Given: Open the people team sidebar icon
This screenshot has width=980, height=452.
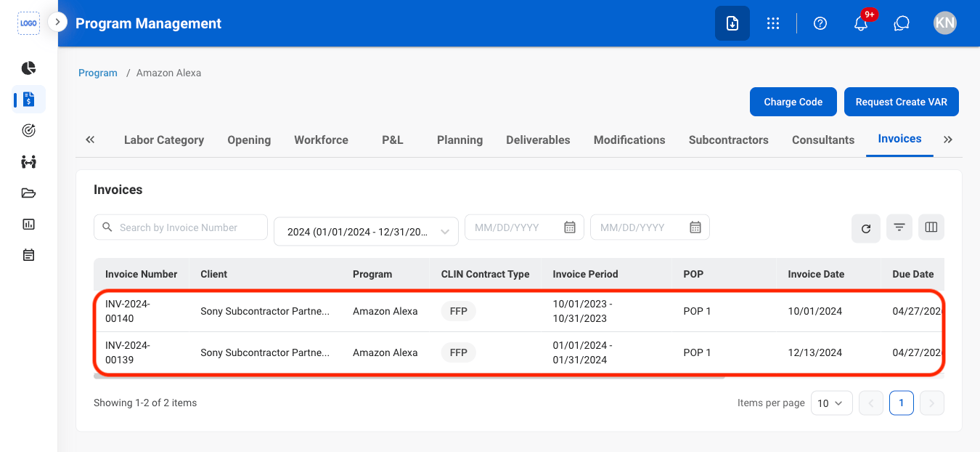Looking at the screenshot, I should [x=28, y=162].
